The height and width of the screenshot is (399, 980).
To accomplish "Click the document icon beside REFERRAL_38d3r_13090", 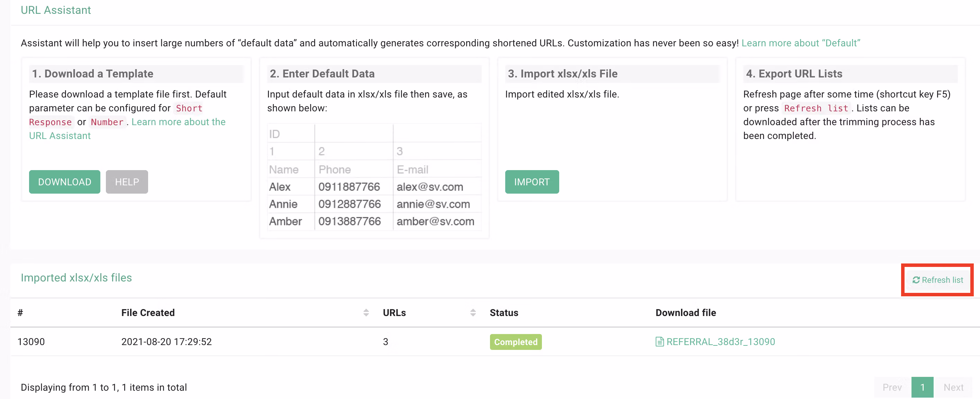I will point(659,342).
